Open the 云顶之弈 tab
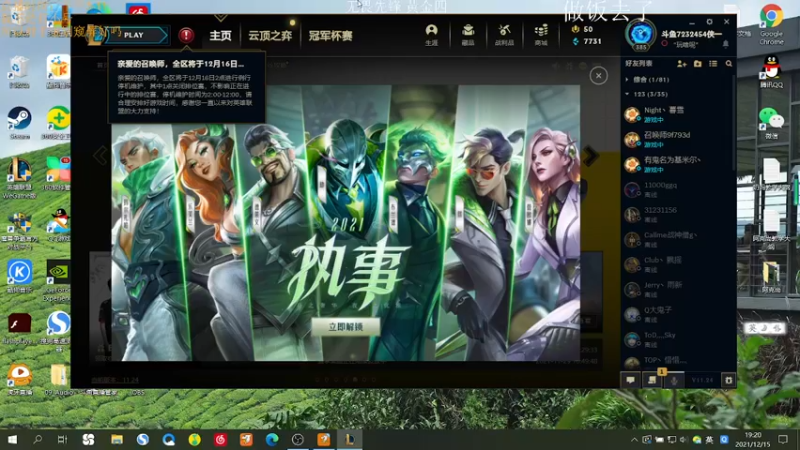 click(270, 36)
